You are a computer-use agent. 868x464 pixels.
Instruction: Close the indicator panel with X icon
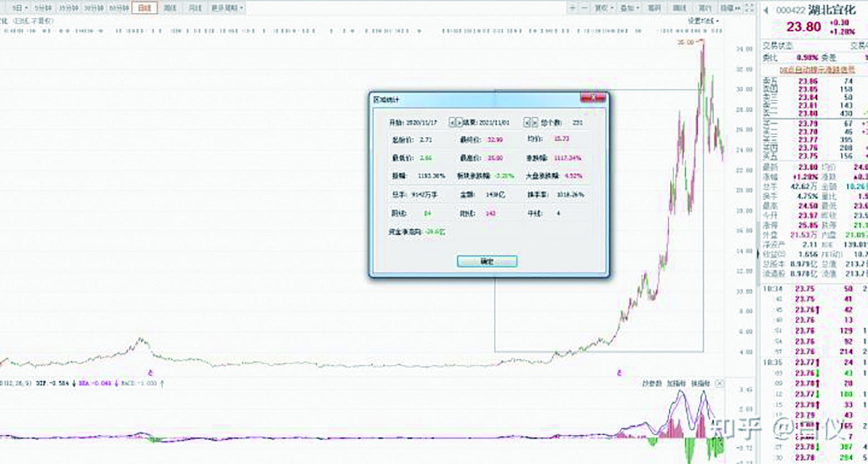[x=719, y=383]
